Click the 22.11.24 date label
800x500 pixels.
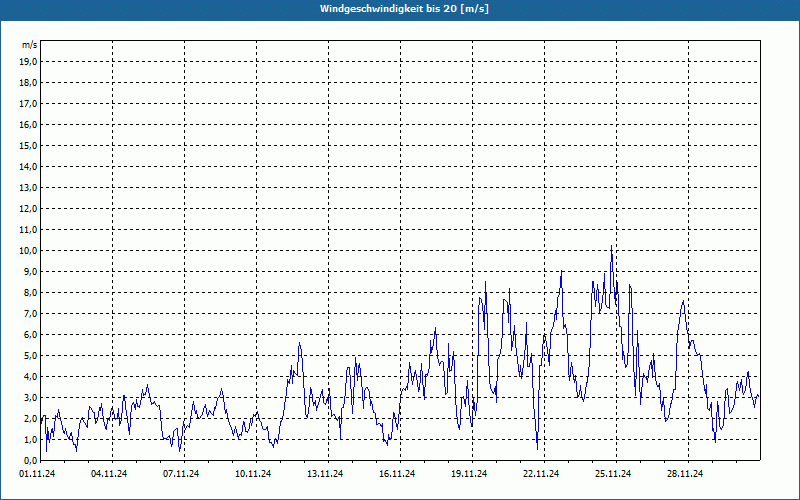point(541,474)
